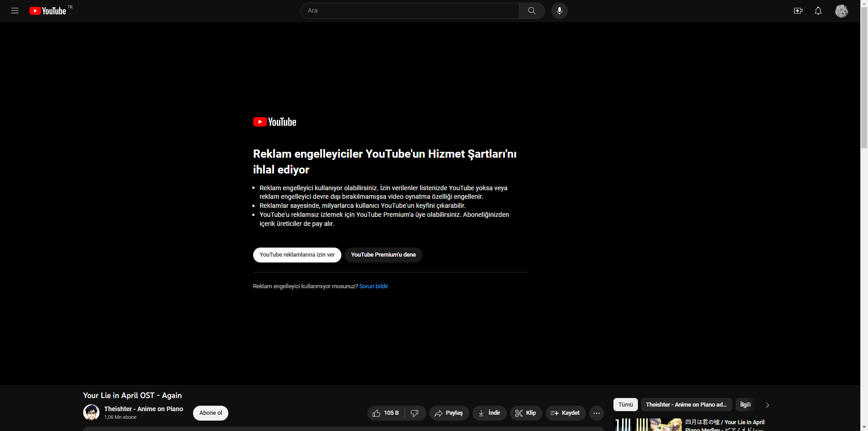Click the video title 'Your Lie in April OST - Again'
This screenshot has width=868, height=431.
pos(132,395)
